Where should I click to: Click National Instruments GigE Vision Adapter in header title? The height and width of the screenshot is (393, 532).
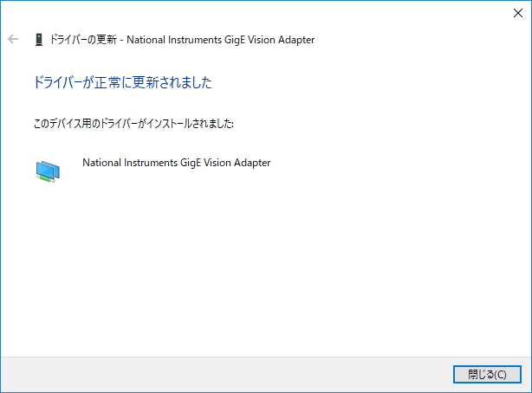pyautogui.click(x=221, y=40)
